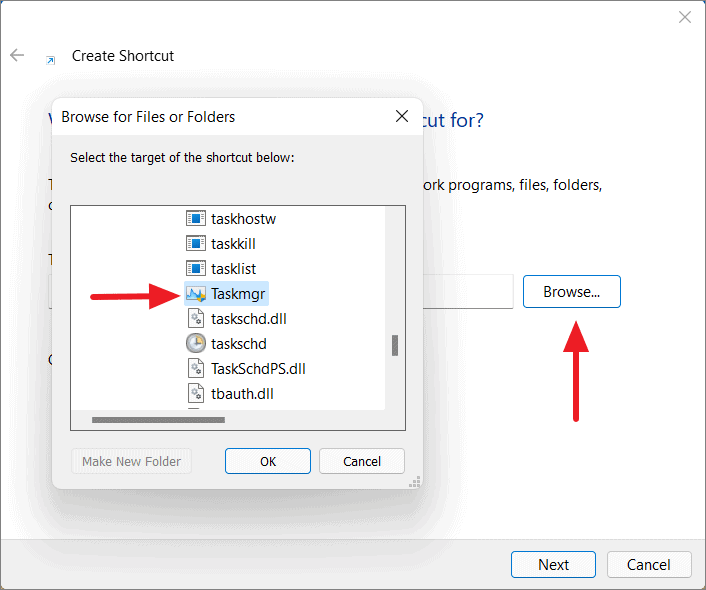The width and height of the screenshot is (706, 590).
Task: Select the TaskSchdPS.dll entry
Action: [x=246, y=369]
